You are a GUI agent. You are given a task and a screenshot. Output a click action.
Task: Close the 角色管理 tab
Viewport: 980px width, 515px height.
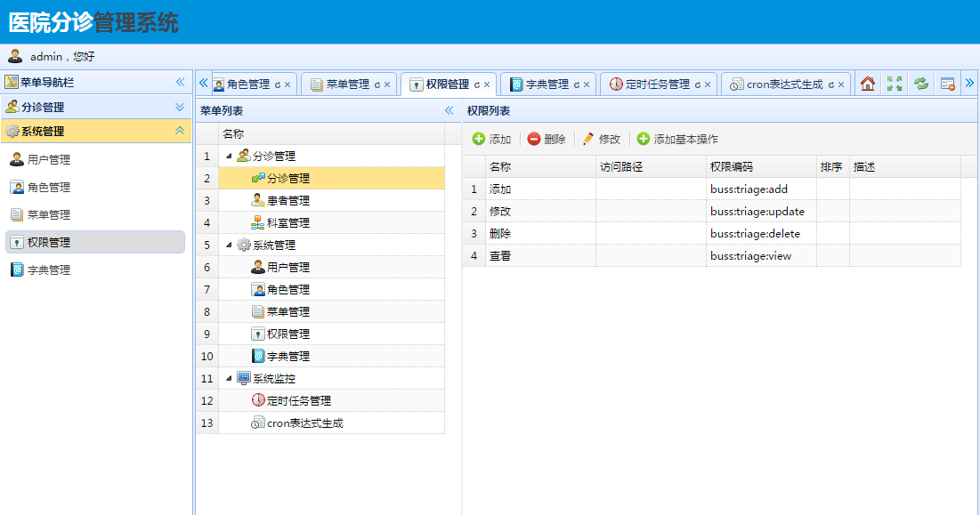288,84
